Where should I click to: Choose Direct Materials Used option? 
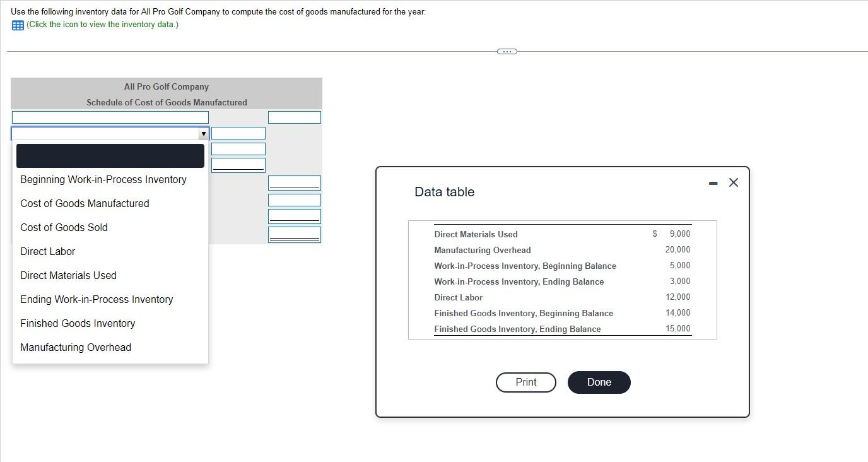pos(68,275)
